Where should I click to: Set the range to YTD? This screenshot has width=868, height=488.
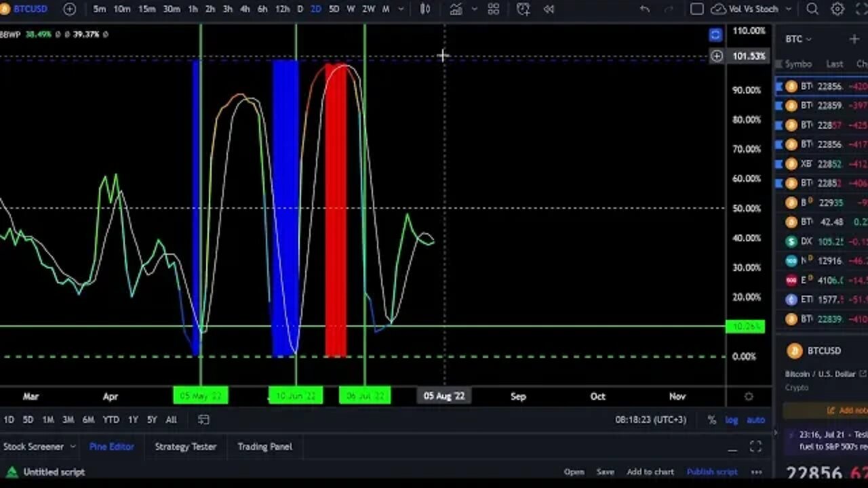(x=111, y=420)
